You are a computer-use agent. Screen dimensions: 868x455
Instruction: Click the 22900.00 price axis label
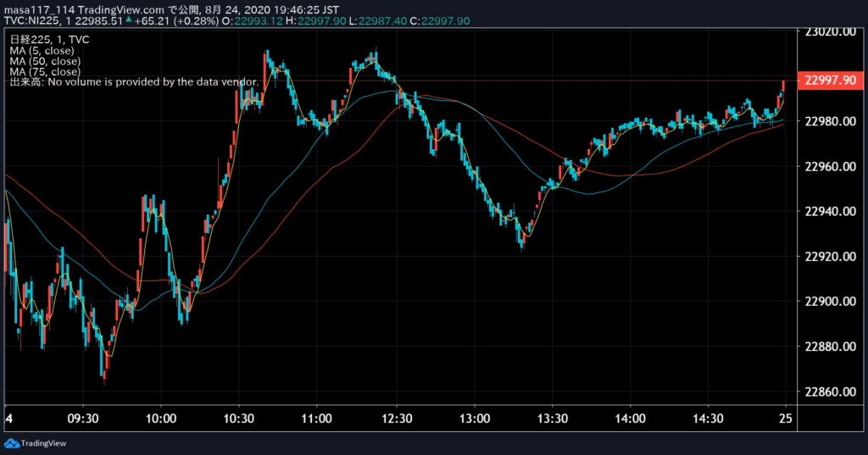pyautogui.click(x=831, y=302)
